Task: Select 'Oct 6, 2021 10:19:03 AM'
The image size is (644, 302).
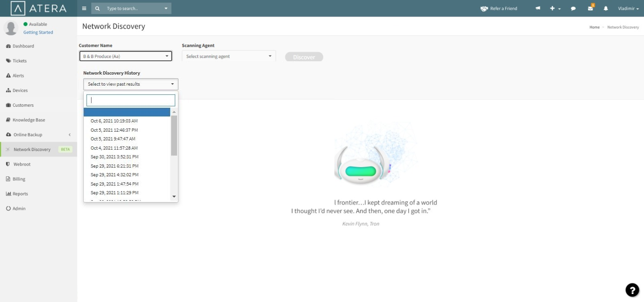Action: click(x=114, y=121)
